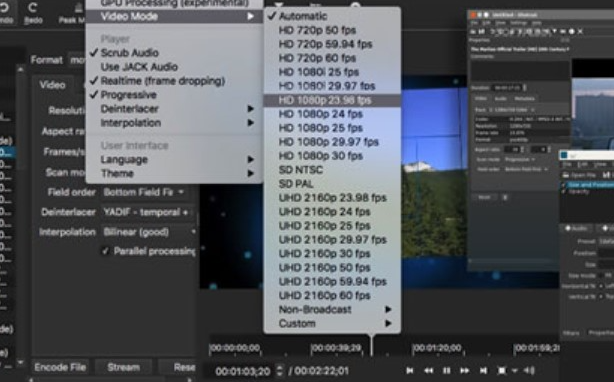The image size is (614, 382).
Task: Select HD 1080i 29.97 fps mode
Action: 332,86
